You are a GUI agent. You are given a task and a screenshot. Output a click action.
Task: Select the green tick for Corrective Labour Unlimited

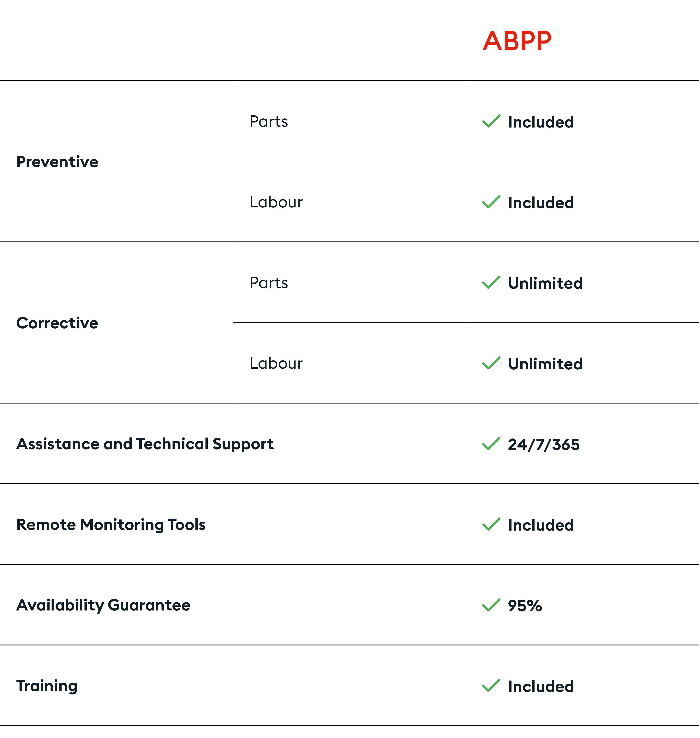491,363
